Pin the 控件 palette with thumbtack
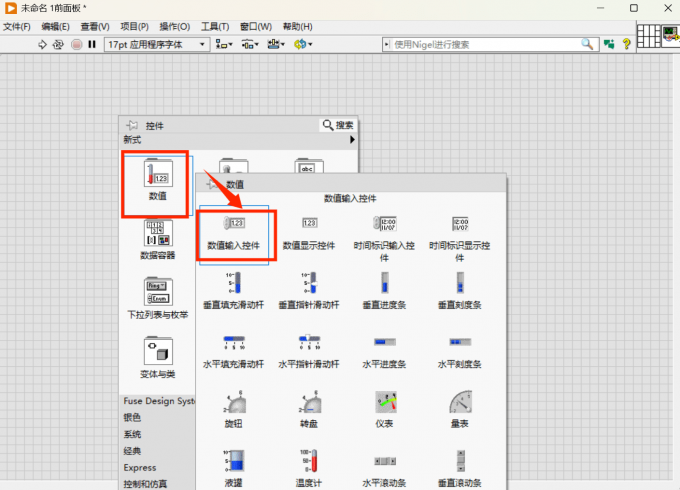The width and height of the screenshot is (680, 490). coord(132,126)
